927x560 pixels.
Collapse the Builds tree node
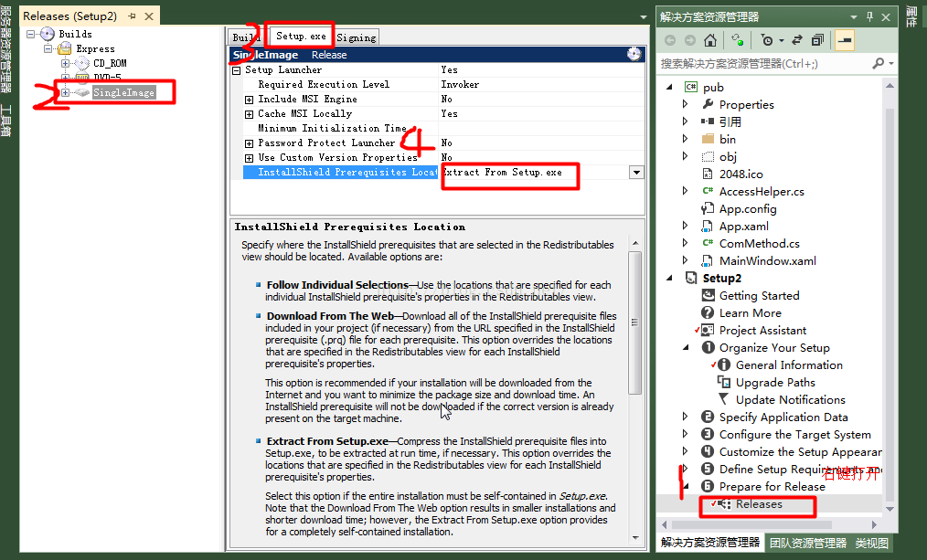(31, 35)
